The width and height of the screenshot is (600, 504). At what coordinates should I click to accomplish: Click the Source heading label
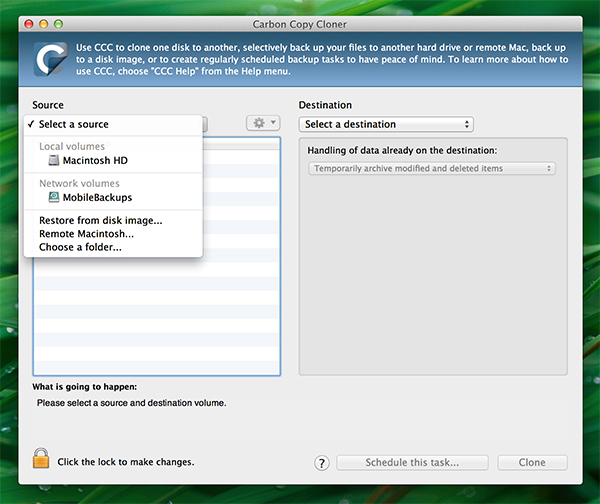pos(48,105)
